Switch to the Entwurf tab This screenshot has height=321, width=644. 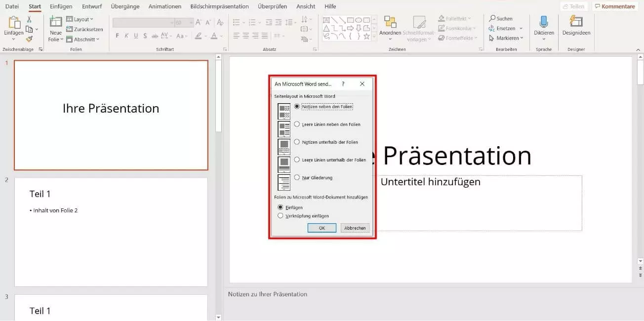pyautogui.click(x=92, y=6)
